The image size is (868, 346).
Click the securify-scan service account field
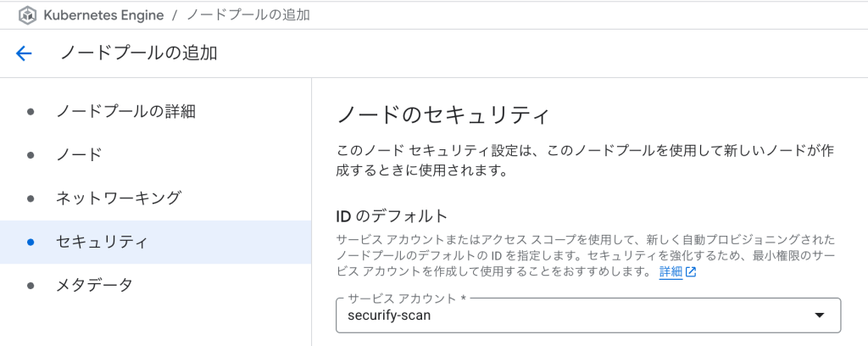coord(588,315)
